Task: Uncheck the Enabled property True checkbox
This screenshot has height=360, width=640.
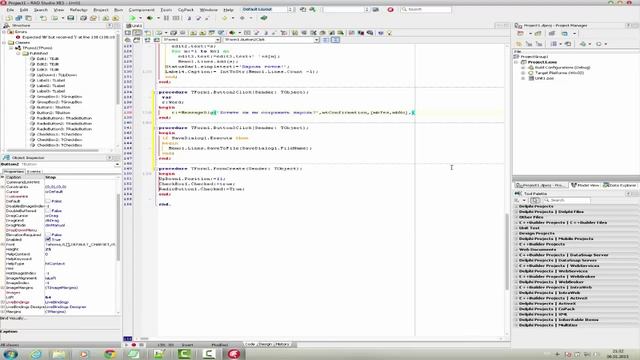Action: click(x=48, y=240)
